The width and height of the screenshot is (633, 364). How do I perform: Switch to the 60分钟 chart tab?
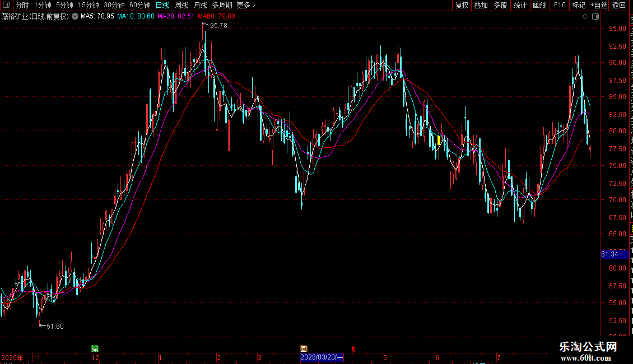point(139,5)
